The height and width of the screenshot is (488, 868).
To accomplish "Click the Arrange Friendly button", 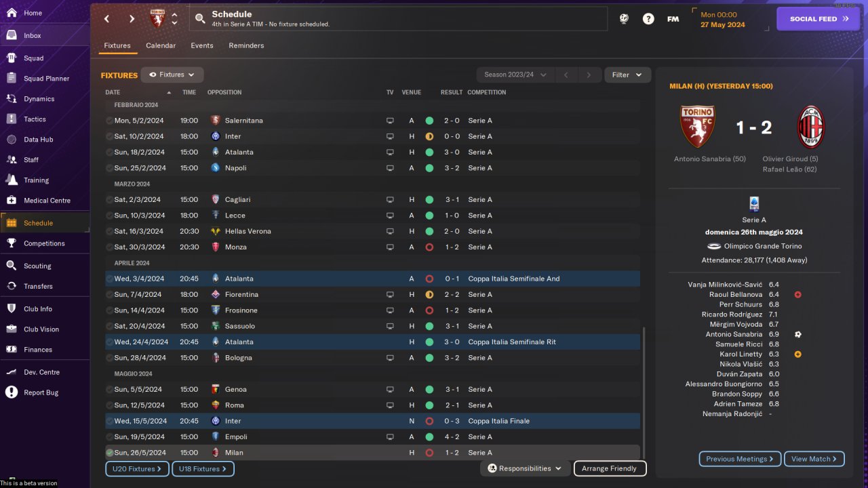I will [610, 468].
